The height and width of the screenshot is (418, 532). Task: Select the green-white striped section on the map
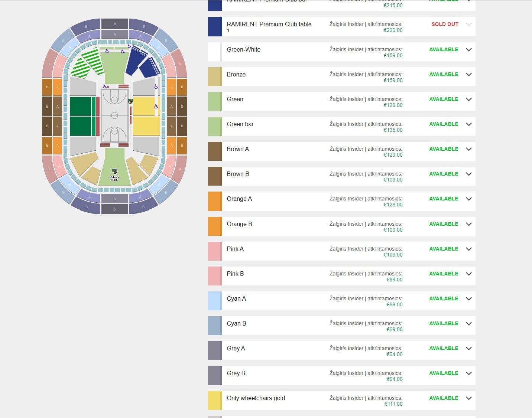click(88, 62)
